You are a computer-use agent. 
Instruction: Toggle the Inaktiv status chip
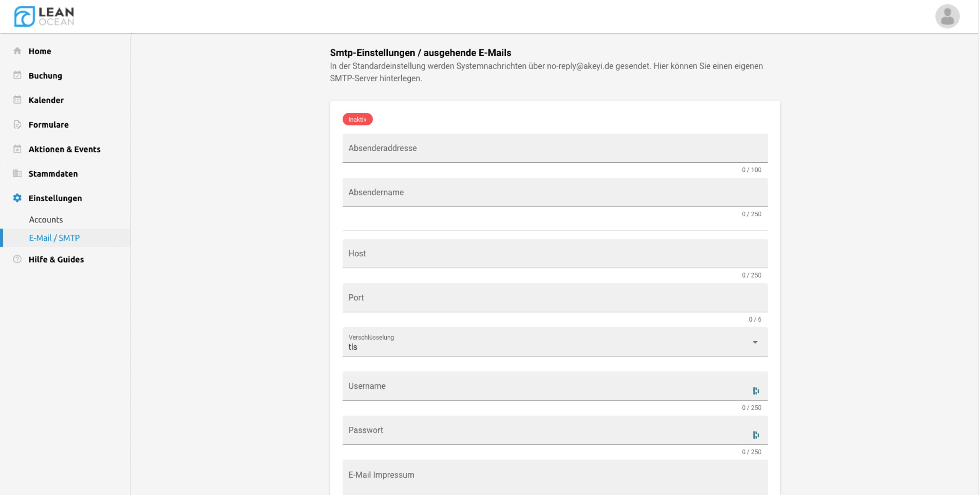point(357,119)
